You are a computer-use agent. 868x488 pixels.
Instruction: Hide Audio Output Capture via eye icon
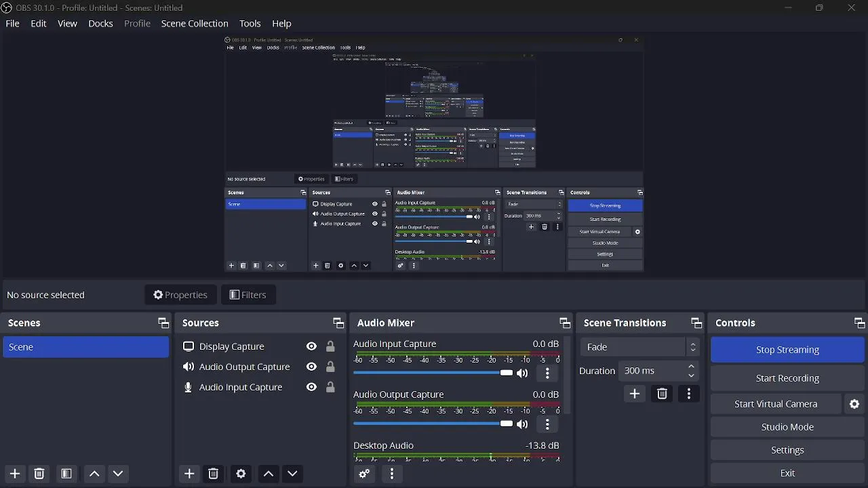click(311, 367)
